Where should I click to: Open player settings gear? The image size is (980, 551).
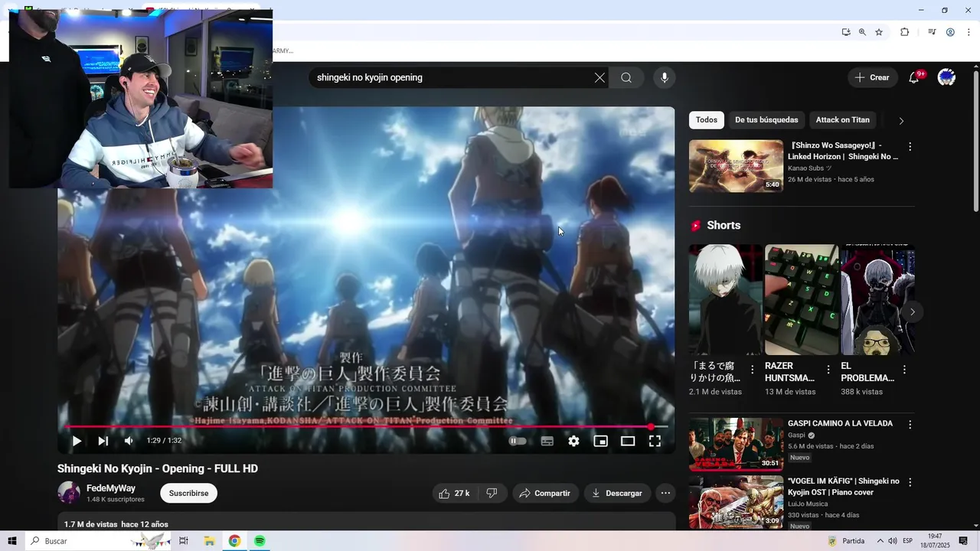[x=573, y=441]
